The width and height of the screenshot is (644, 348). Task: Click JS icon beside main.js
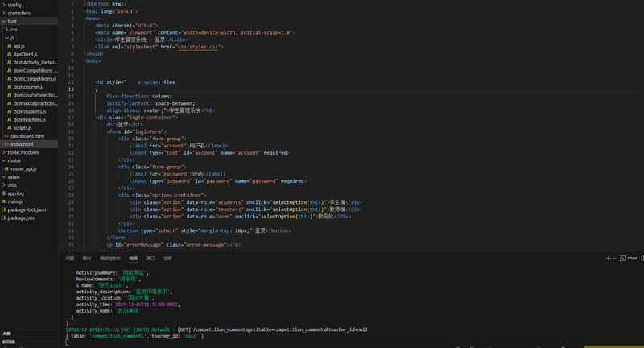(4, 201)
